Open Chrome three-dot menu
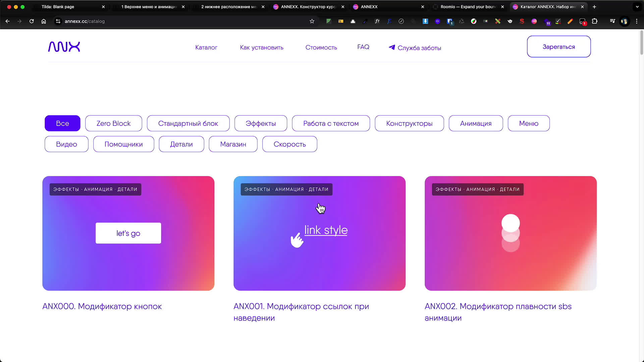 pyautogui.click(x=637, y=21)
